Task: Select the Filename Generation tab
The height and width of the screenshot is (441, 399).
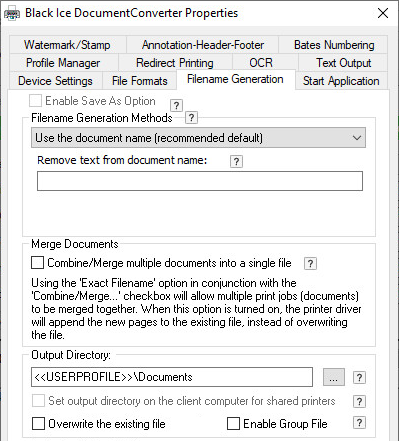Action: pyautogui.click(x=235, y=79)
